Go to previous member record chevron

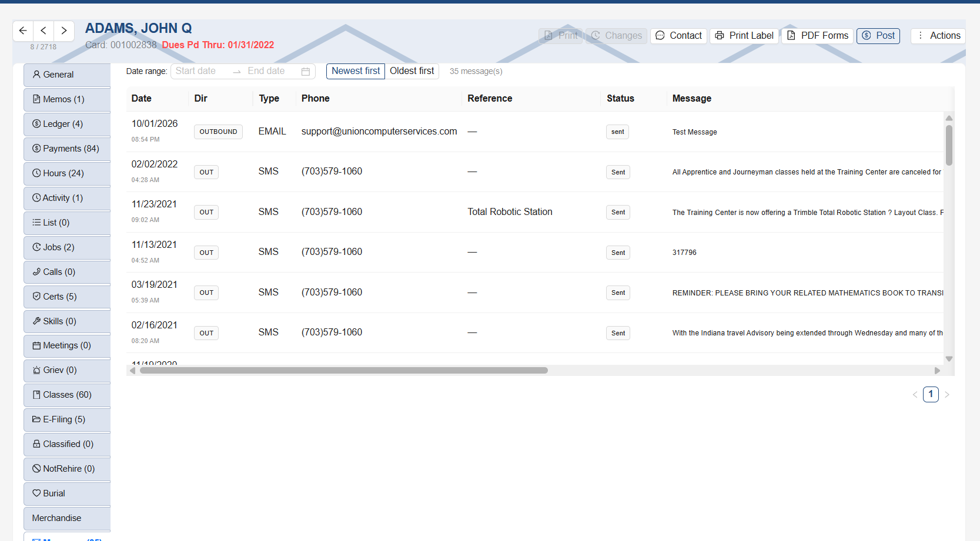tap(44, 31)
